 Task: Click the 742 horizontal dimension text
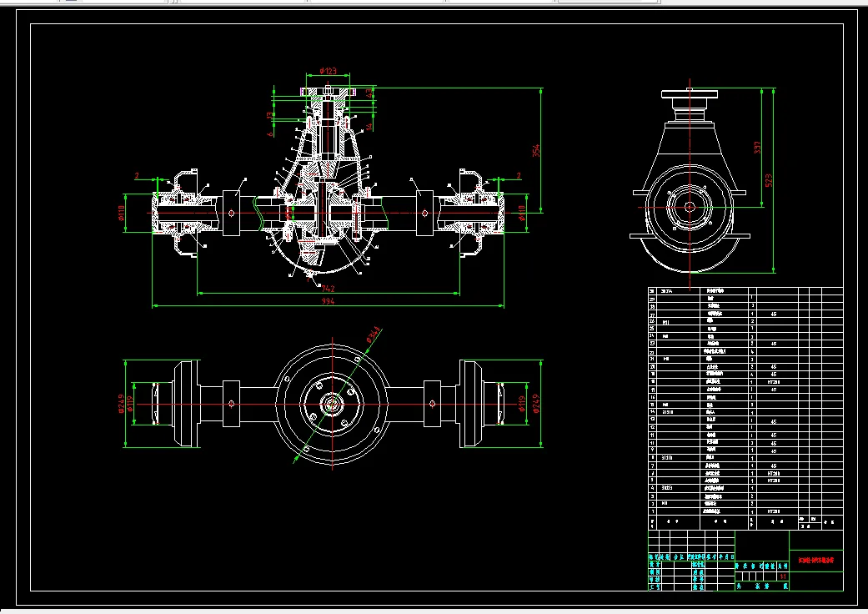[x=328, y=289]
